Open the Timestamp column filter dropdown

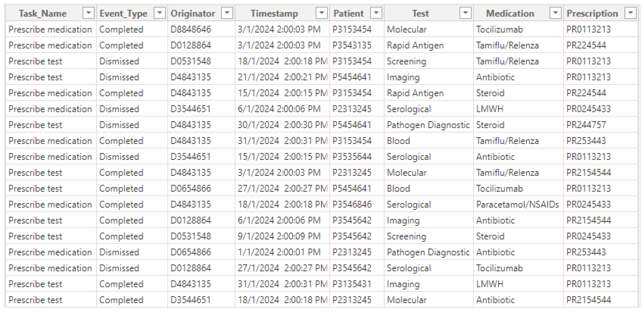322,13
